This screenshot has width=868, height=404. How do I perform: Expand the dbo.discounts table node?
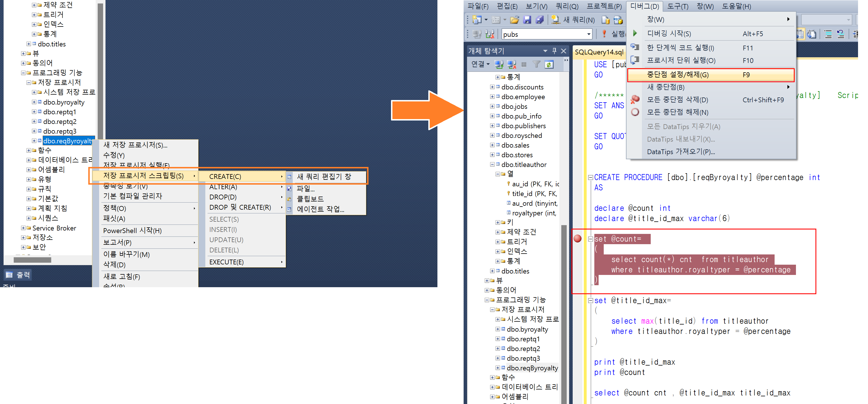click(492, 87)
